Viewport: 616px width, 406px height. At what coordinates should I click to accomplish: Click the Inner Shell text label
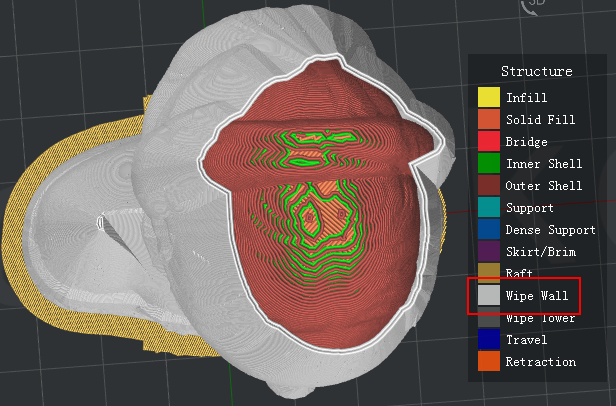click(x=544, y=164)
